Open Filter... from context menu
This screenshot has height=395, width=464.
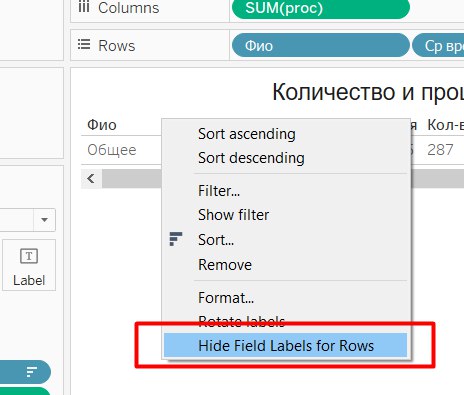(219, 191)
